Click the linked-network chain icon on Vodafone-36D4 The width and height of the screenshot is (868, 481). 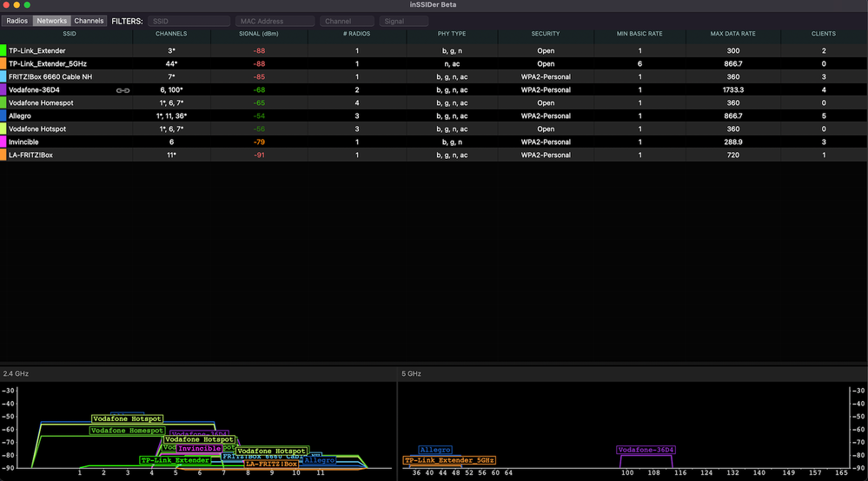coord(123,90)
